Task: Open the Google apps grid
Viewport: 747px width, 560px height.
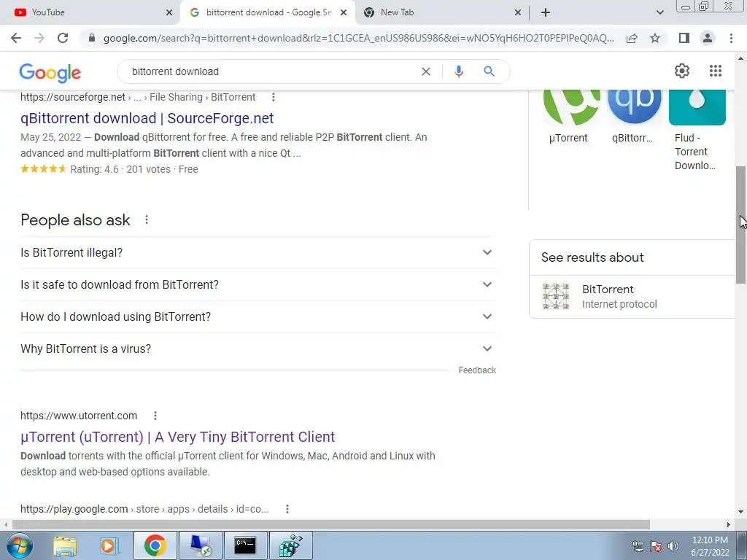Action: tap(715, 71)
